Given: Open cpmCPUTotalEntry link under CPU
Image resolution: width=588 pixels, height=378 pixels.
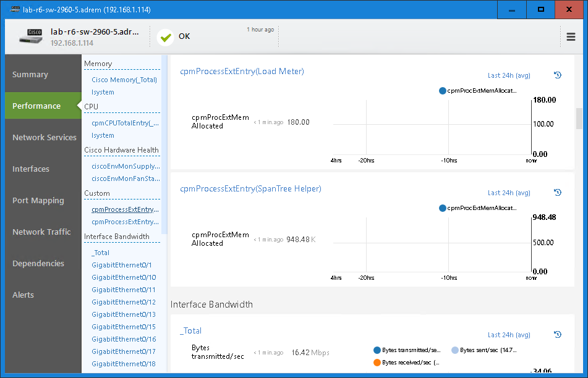Looking at the screenshot, I should pos(126,123).
